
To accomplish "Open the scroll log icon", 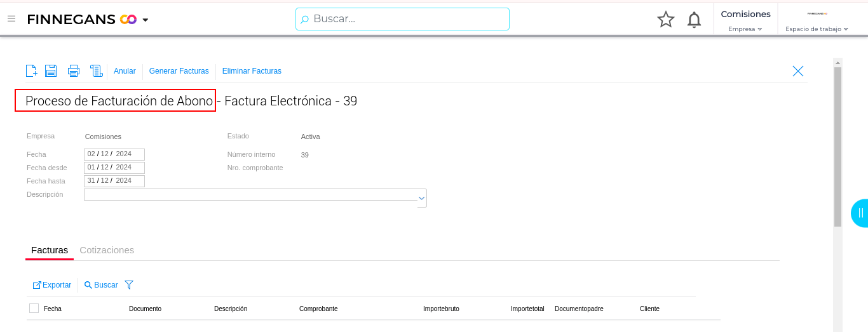I will coord(97,71).
